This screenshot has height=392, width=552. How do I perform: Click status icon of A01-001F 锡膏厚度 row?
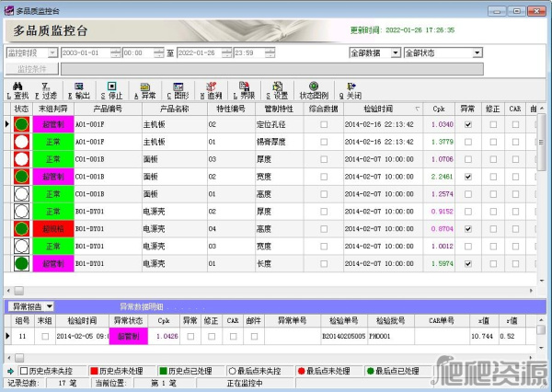(x=21, y=142)
